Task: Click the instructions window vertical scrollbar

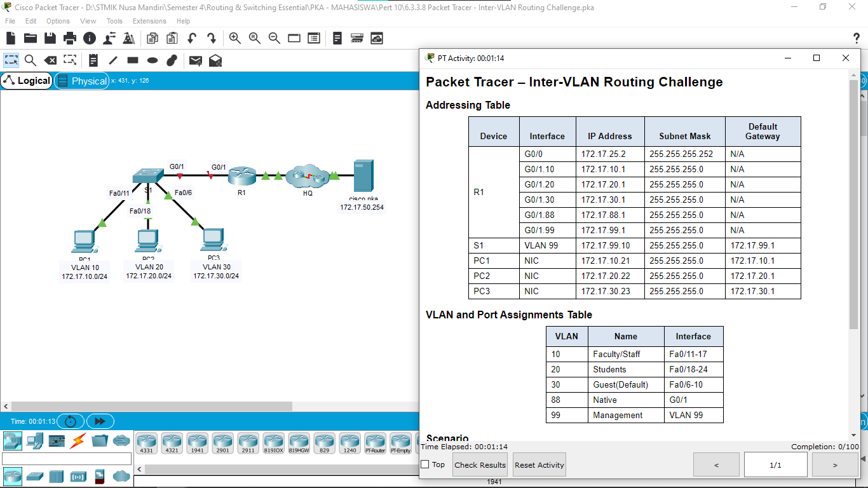Action: point(853,205)
